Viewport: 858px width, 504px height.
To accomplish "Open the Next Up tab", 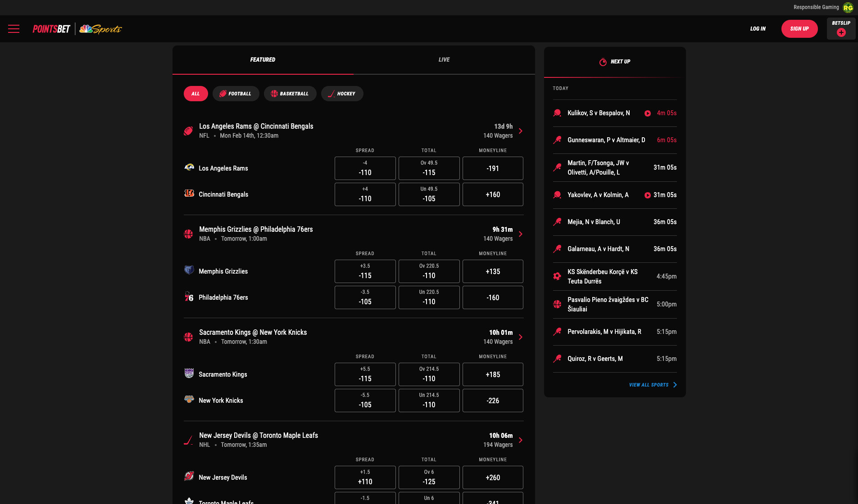I will 615,62.
